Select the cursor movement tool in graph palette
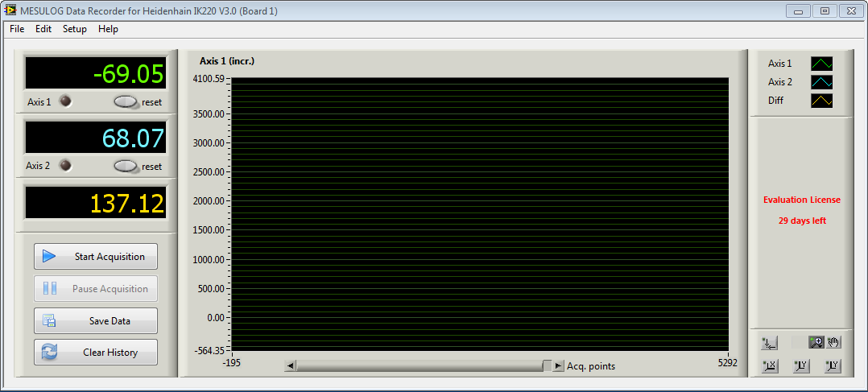868x392 pixels. [x=770, y=343]
